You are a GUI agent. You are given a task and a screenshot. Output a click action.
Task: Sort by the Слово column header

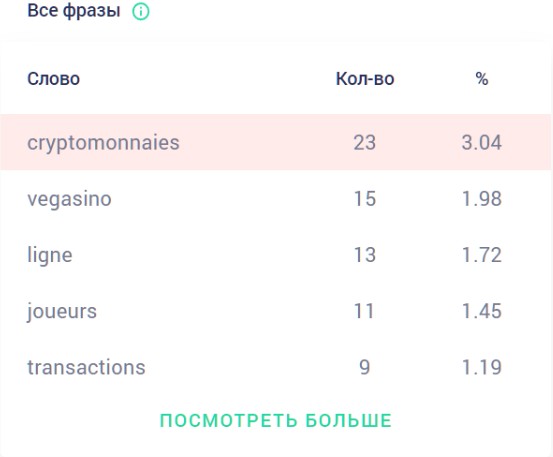(x=54, y=79)
